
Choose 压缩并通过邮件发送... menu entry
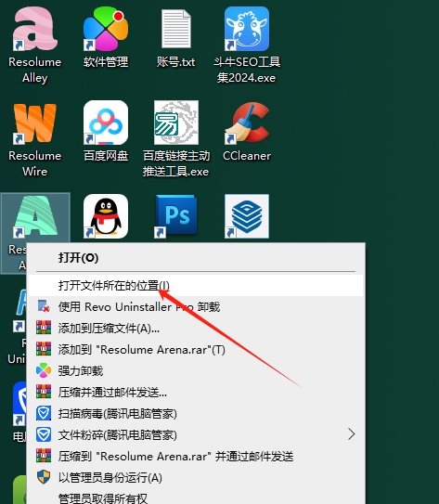196,392
